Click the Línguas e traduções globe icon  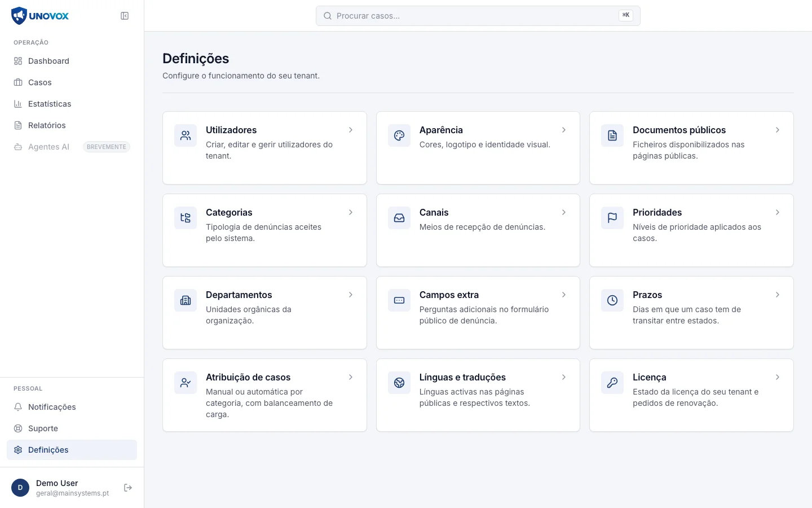tap(399, 383)
